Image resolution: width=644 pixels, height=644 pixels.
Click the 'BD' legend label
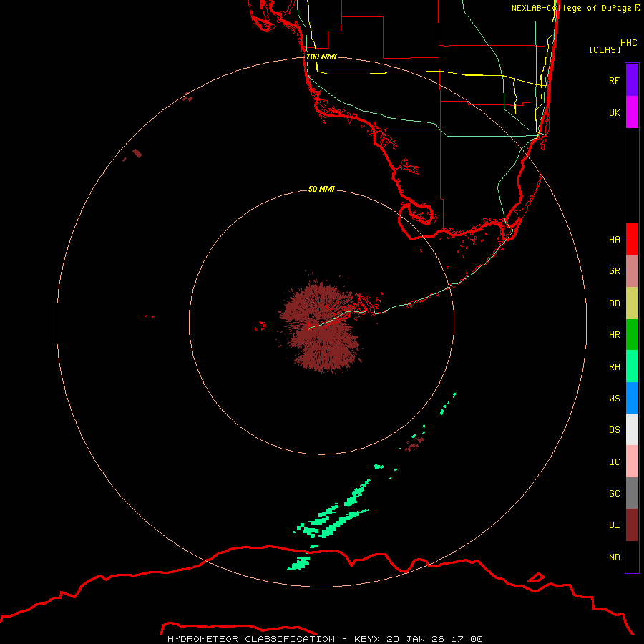[x=614, y=303]
